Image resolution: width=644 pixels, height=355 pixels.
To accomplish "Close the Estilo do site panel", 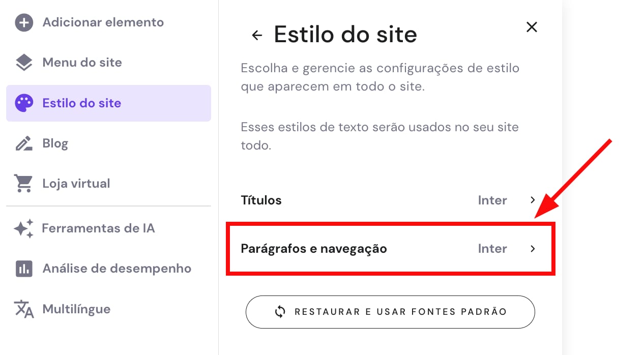I will tap(531, 27).
